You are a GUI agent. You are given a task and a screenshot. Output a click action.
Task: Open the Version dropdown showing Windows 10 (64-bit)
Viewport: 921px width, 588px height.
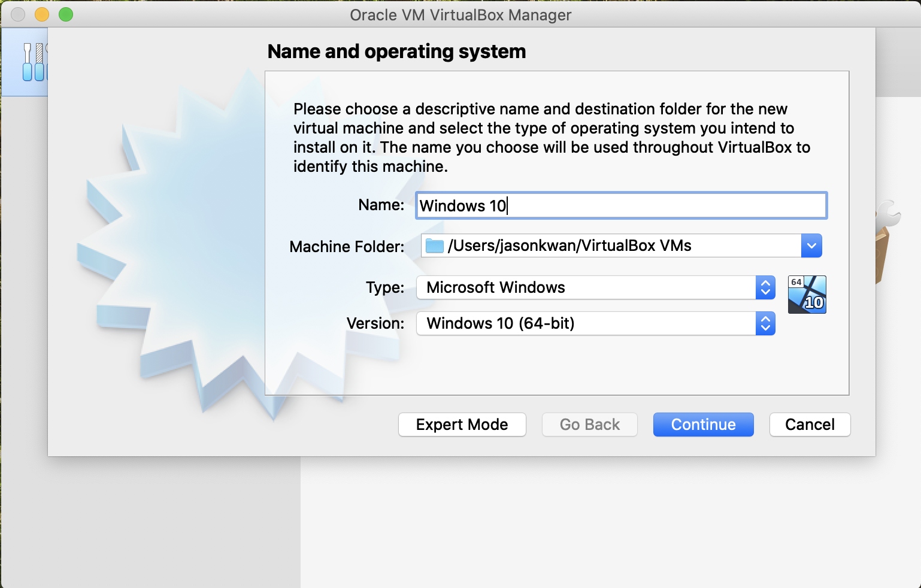pos(596,323)
